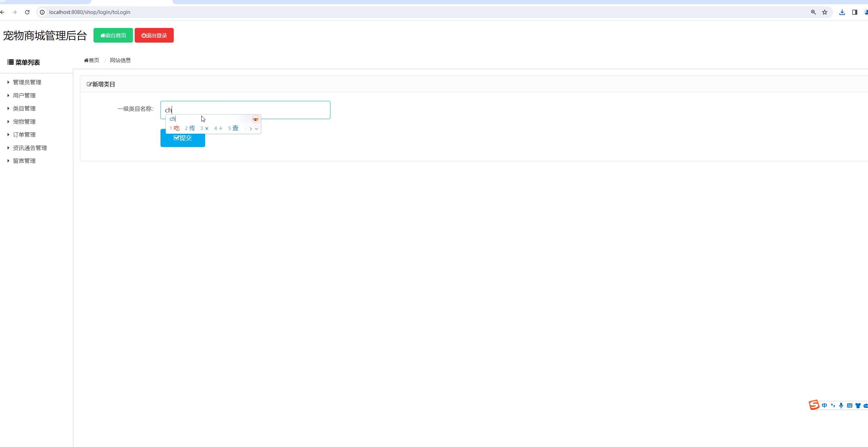Click the 一级类目名称 label
The height and width of the screenshot is (447, 868).
coord(136,109)
